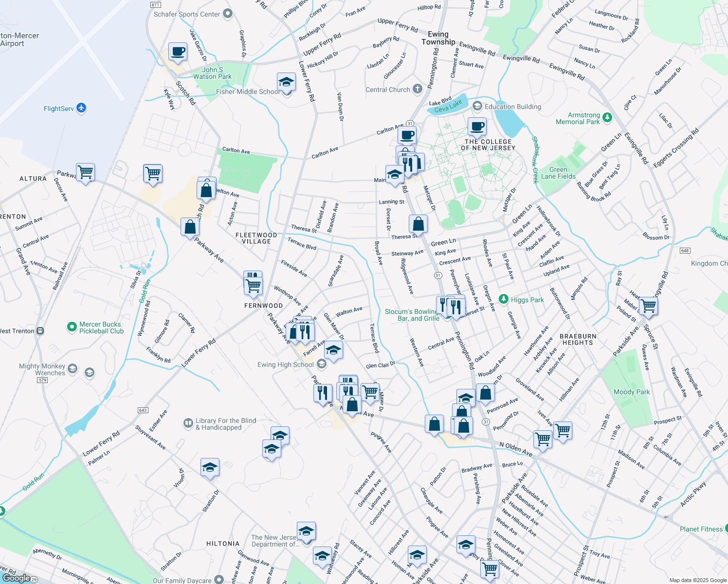The height and width of the screenshot is (584, 728).
Task: Open shopping bag pin on Parkway Ave near Fleetwood Village
Action: pyautogui.click(x=190, y=228)
